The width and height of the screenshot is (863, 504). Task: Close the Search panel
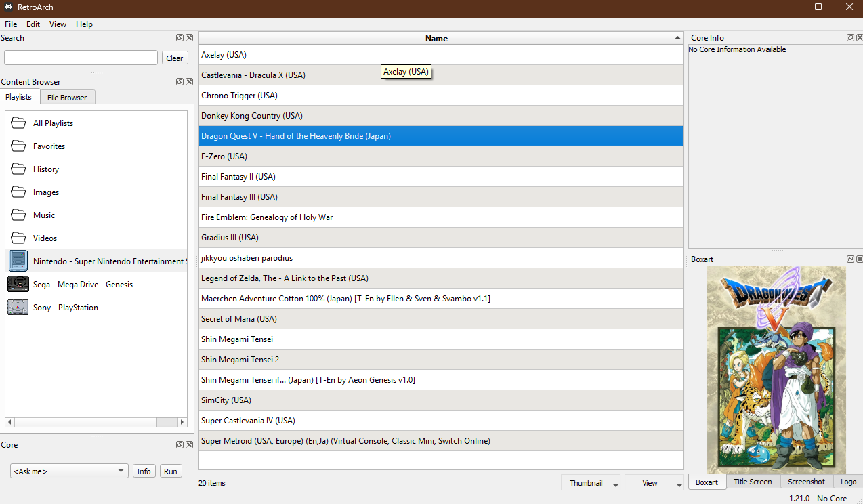[x=190, y=38]
